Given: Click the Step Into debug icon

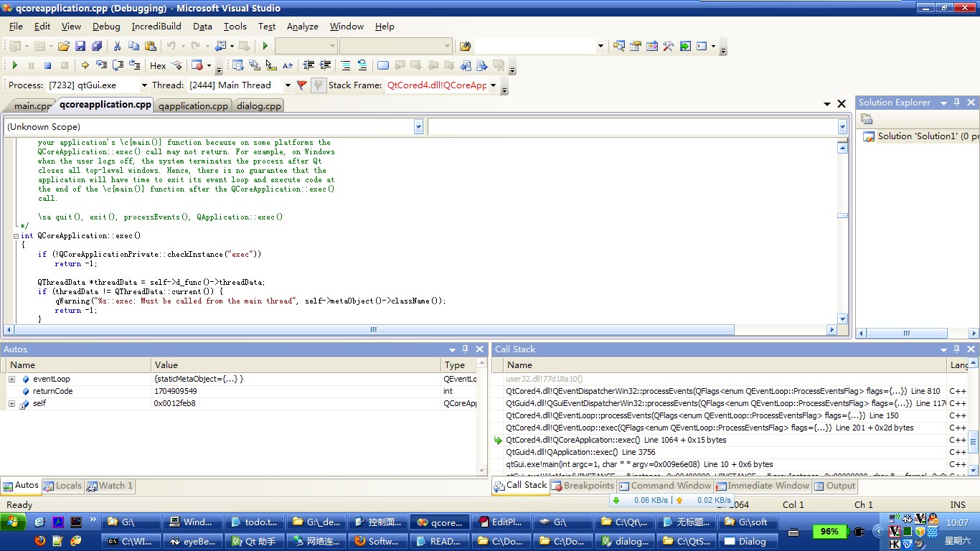Looking at the screenshot, I should (x=101, y=65).
